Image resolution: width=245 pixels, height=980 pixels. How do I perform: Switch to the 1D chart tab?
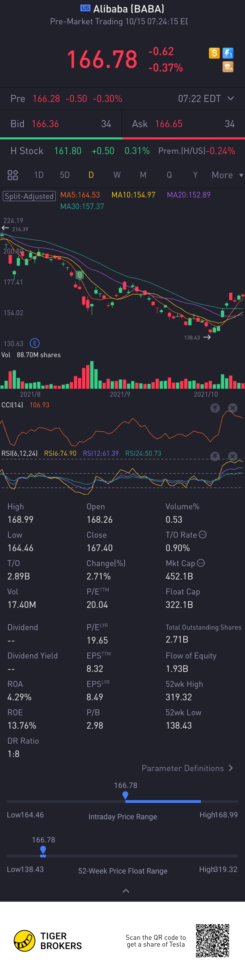coord(39,175)
